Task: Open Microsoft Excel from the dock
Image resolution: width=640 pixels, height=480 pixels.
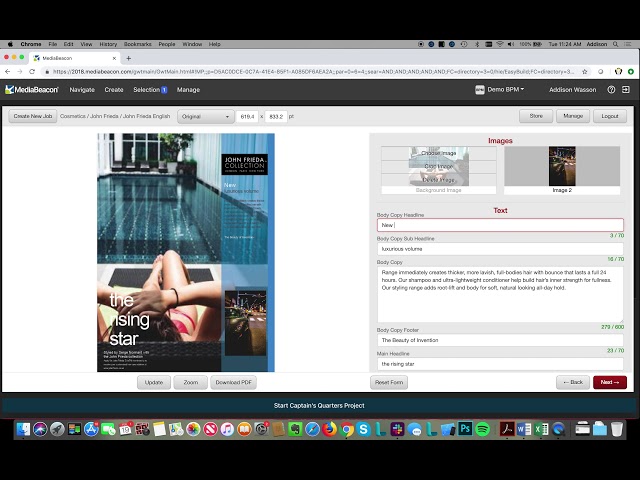Action: pyautogui.click(x=541, y=429)
